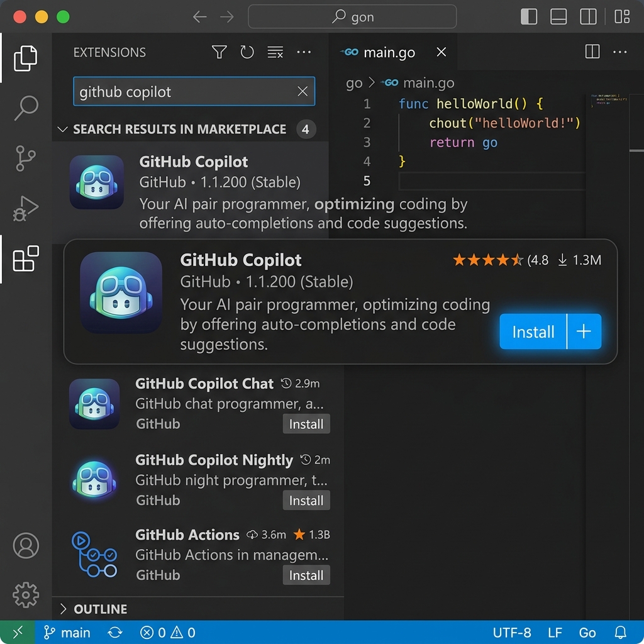Close the main.go tab

441,52
